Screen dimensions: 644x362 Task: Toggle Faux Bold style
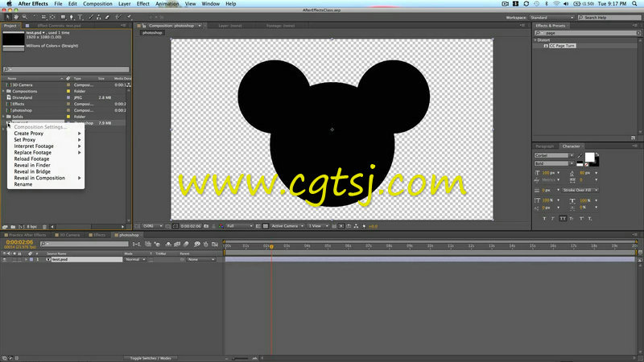(x=545, y=218)
